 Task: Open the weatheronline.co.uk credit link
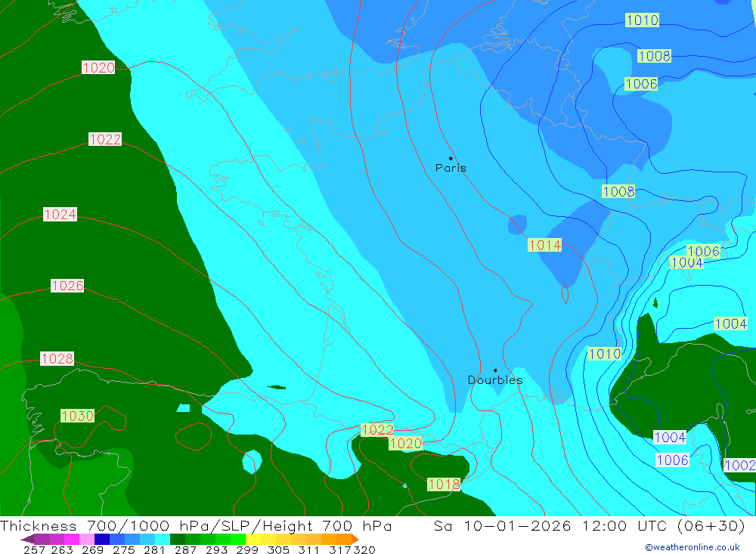point(692,547)
